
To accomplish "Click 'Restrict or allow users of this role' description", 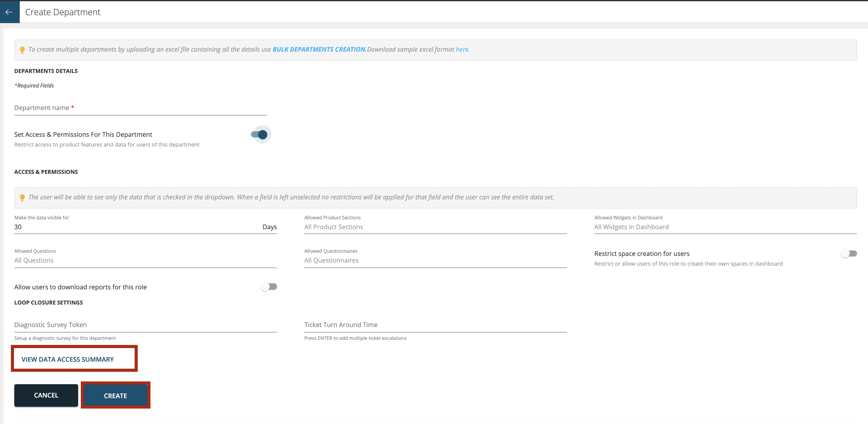I will (x=688, y=264).
